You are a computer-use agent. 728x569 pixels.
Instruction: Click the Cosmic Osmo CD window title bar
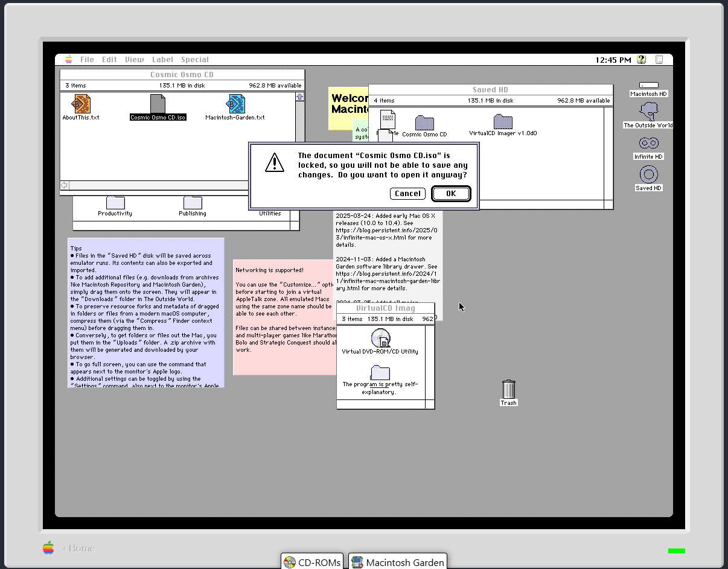click(x=182, y=75)
